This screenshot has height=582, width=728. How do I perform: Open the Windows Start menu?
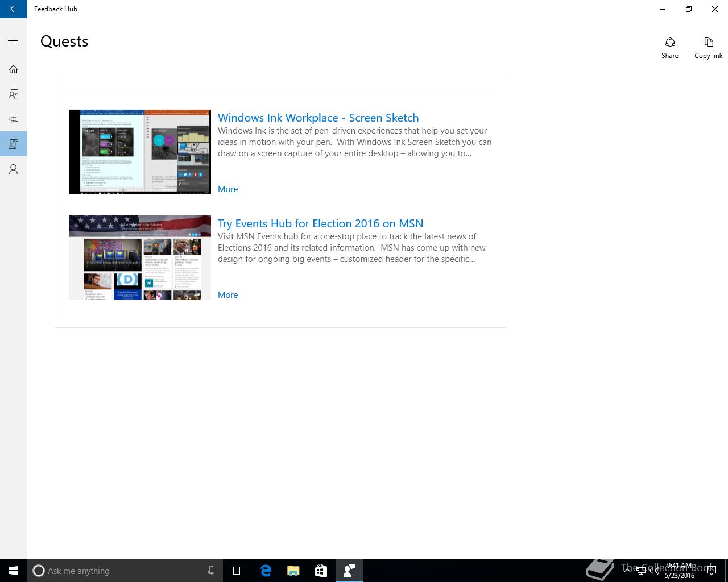14,571
